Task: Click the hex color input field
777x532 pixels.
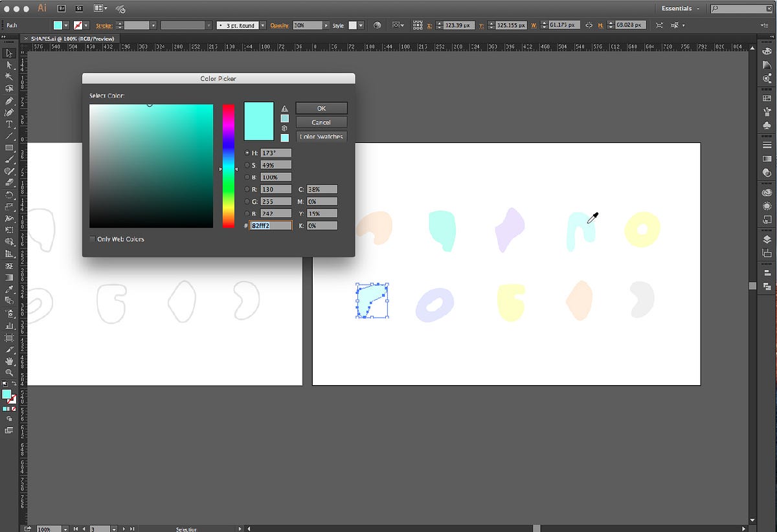Action: coord(271,226)
